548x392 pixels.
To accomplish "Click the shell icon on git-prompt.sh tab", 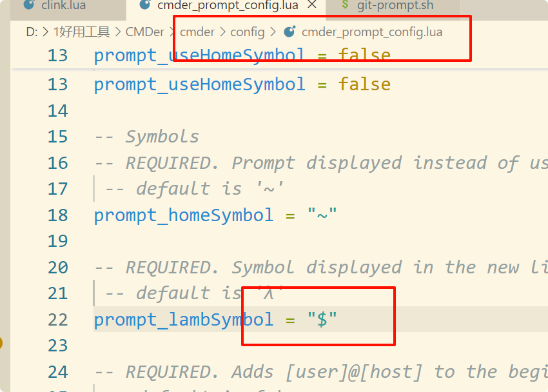I will click(x=345, y=5).
